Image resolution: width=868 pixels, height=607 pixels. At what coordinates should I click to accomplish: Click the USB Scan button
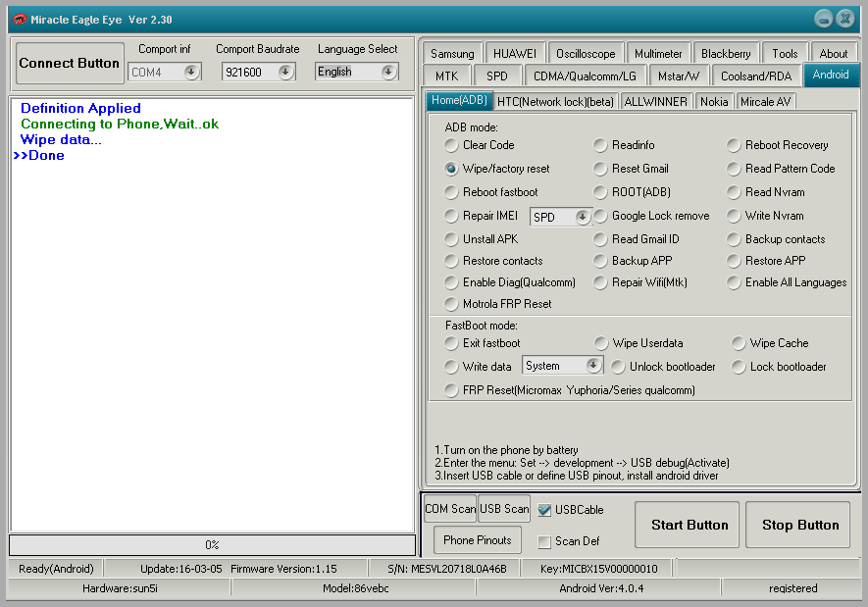click(x=504, y=509)
